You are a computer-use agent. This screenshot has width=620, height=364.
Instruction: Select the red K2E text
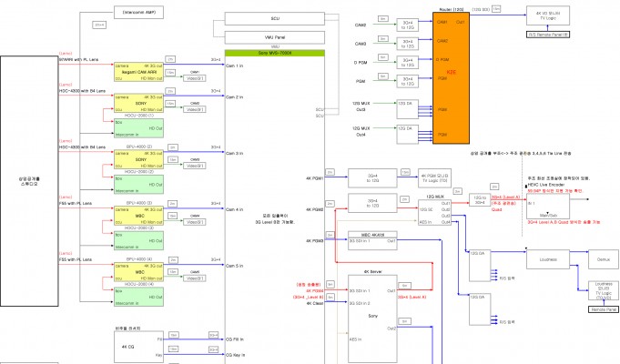pos(452,72)
